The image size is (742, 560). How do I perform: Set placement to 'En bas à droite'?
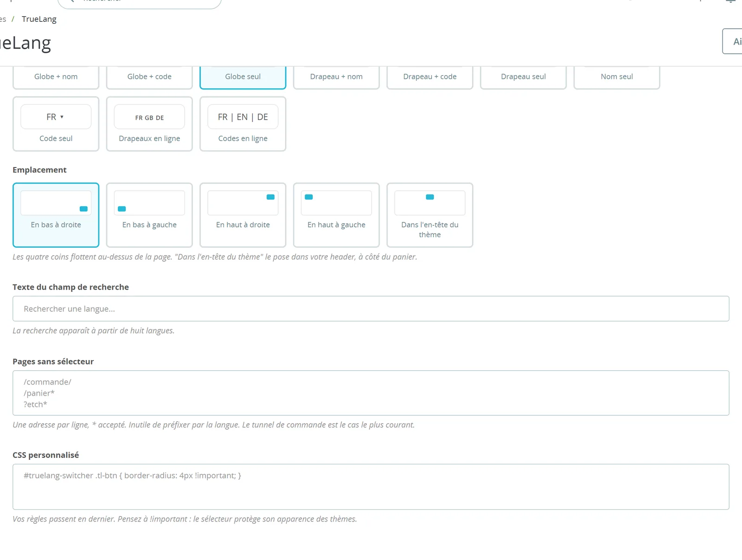click(56, 215)
